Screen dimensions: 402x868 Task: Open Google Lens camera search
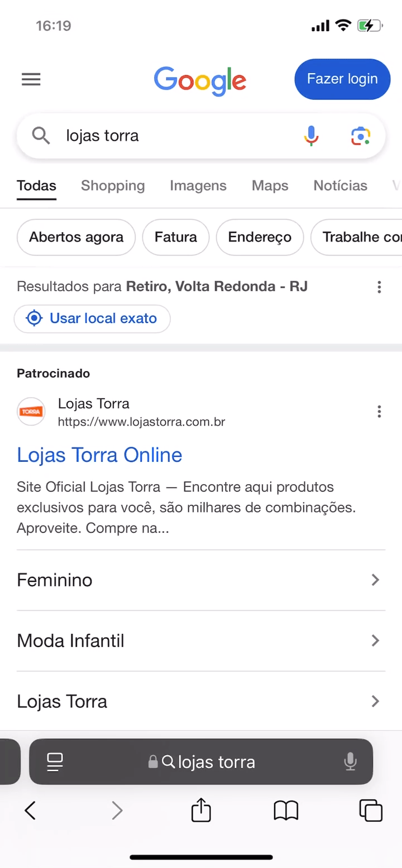pos(361,136)
